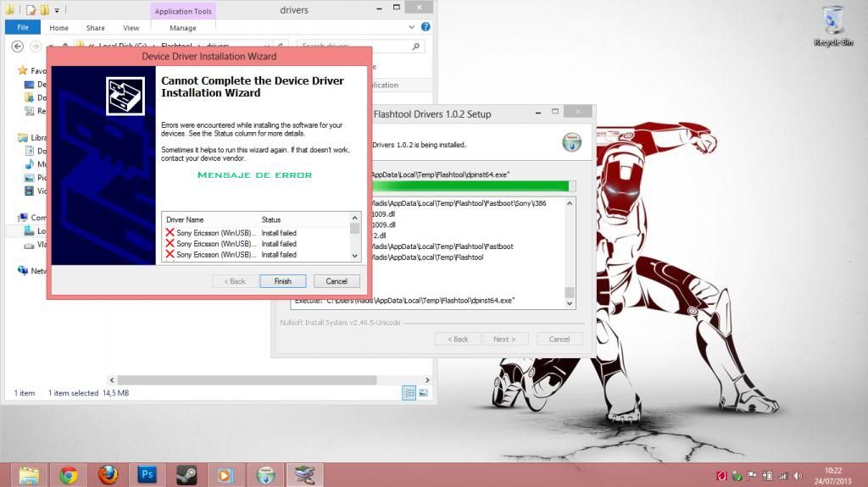This screenshot has width=868, height=487.
Task: Switch to the driver wizard taskbar icon
Action: (x=304, y=475)
